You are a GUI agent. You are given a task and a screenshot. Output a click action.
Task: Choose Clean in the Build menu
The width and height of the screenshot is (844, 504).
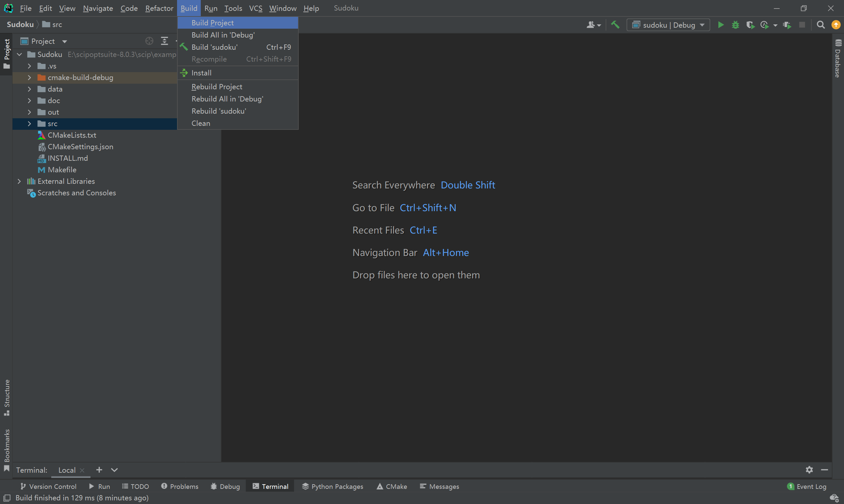tap(200, 123)
